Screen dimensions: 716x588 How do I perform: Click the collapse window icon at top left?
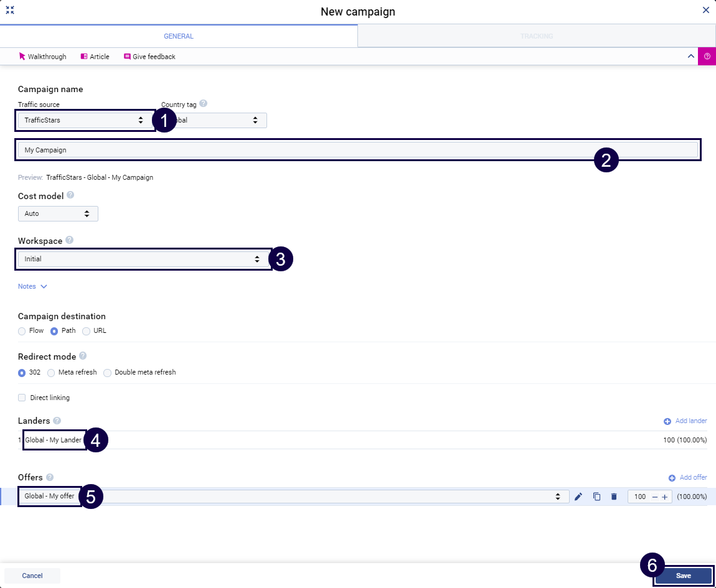[x=10, y=10]
